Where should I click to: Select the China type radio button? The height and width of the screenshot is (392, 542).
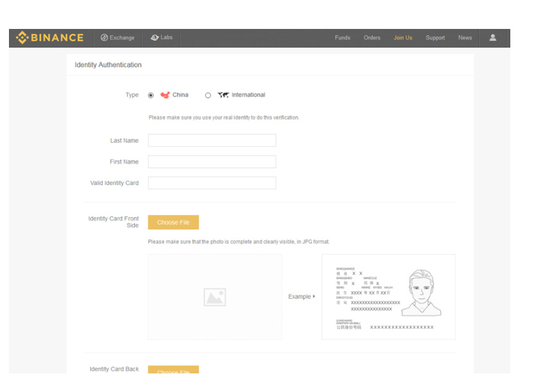point(151,96)
